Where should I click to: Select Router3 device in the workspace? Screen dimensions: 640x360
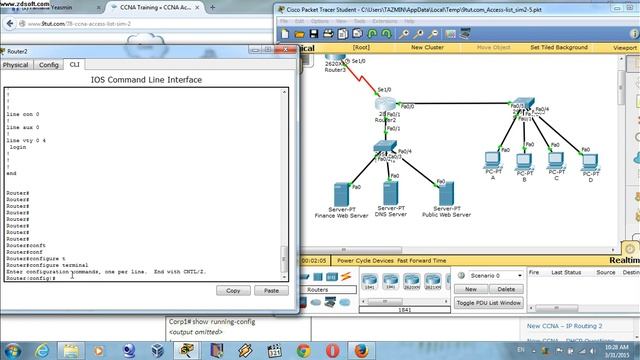point(335,58)
